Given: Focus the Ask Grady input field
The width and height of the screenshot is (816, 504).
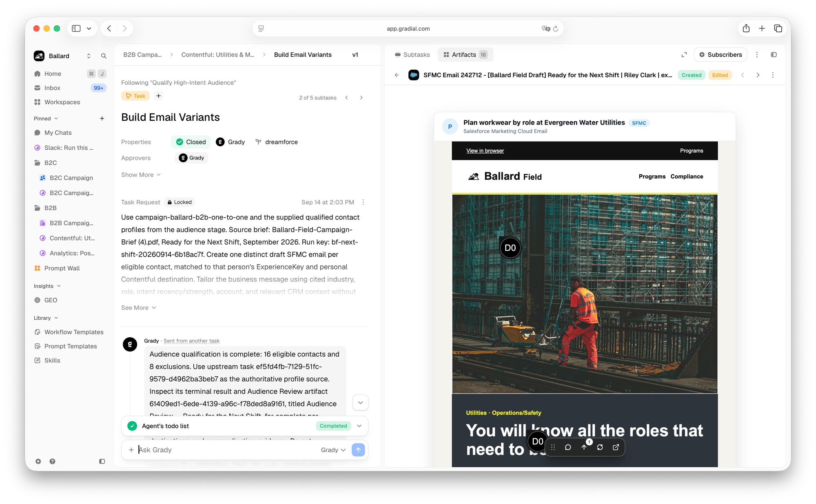Looking at the screenshot, I should [227, 450].
